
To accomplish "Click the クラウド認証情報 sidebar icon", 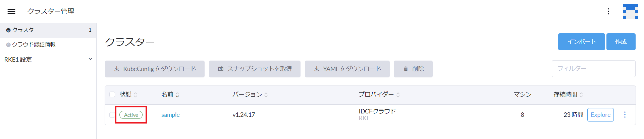I will [x=8, y=45].
